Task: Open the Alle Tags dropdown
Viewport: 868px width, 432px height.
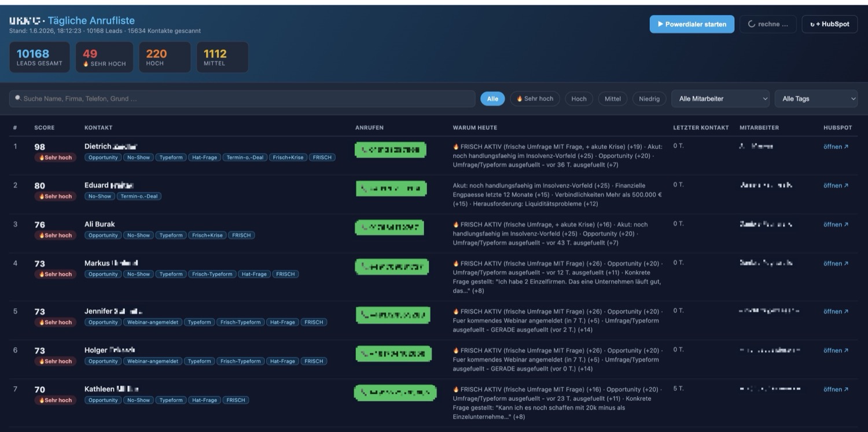Action: [816, 99]
